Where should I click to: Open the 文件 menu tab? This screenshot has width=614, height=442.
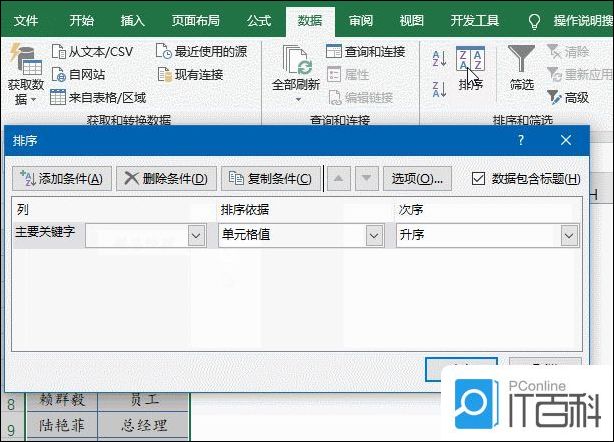click(26, 20)
